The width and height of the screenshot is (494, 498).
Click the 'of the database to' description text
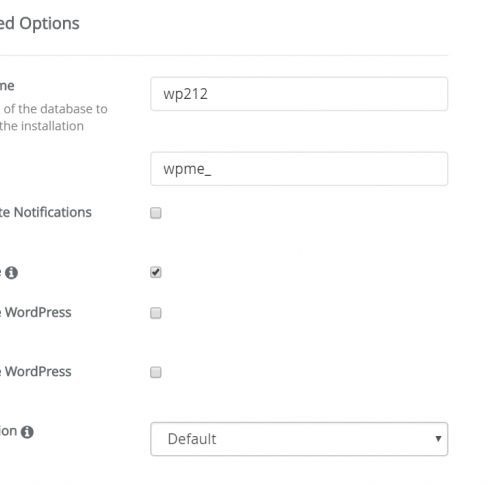55,109
